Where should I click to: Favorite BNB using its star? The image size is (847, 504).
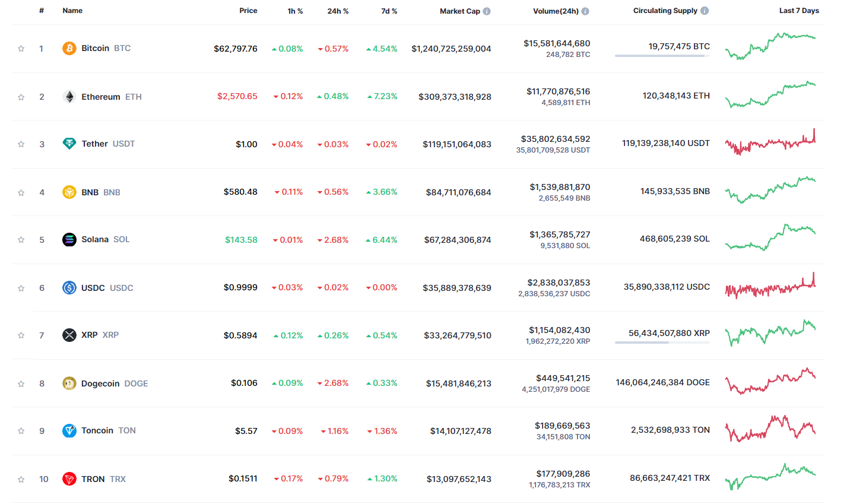(x=21, y=192)
